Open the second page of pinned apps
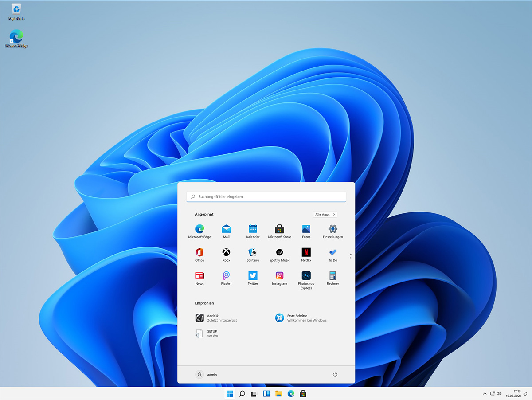The height and width of the screenshot is (400, 532). pos(350,257)
